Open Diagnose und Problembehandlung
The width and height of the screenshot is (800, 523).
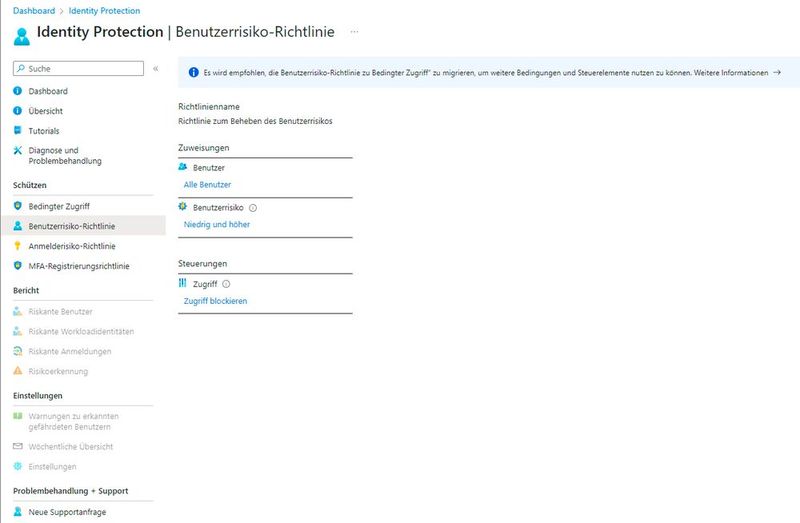(x=65, y=156)
